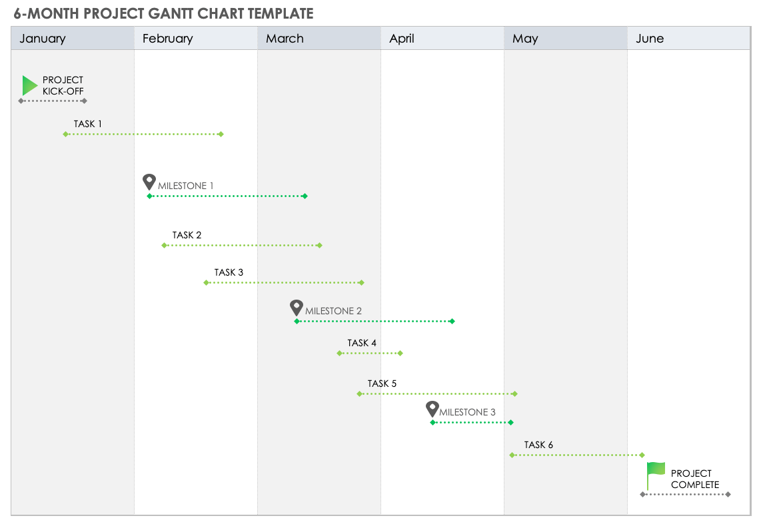Click the January column header
The image size is (763, 532).
click(42, 38)
